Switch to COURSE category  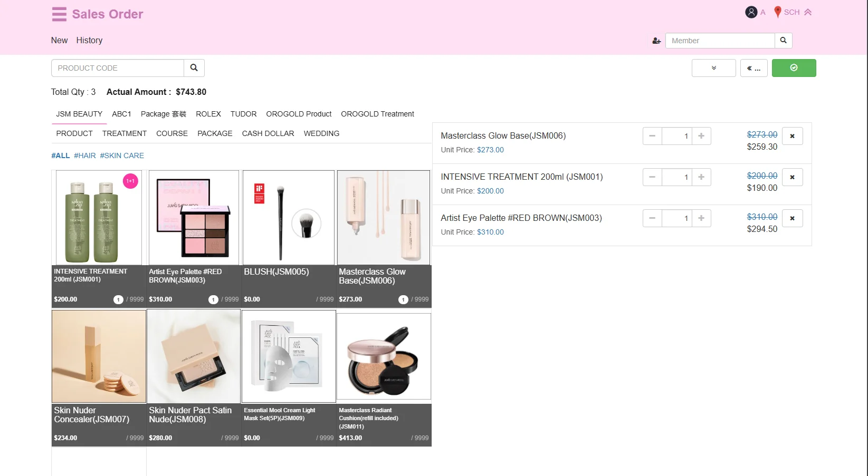[172, 133]
